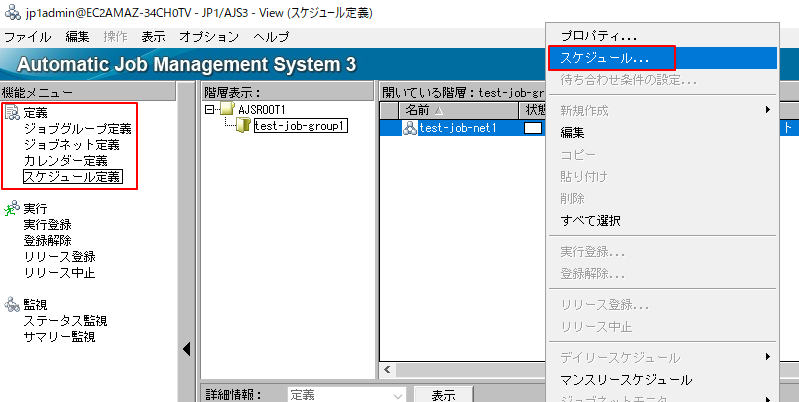Expand the 新規作成 submenu arrow
This screenshot has width=799, height=402.
pyautogui.click(x=767, y=110)
